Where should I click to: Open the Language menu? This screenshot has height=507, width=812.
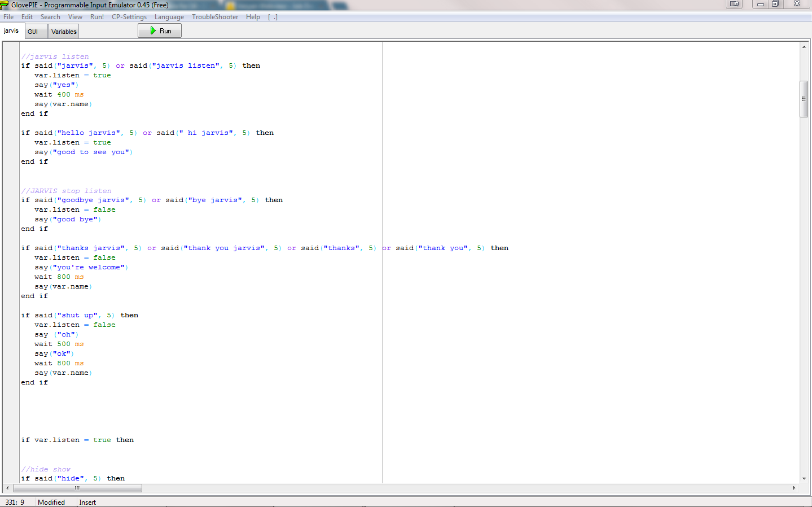[x=169, y=17]
